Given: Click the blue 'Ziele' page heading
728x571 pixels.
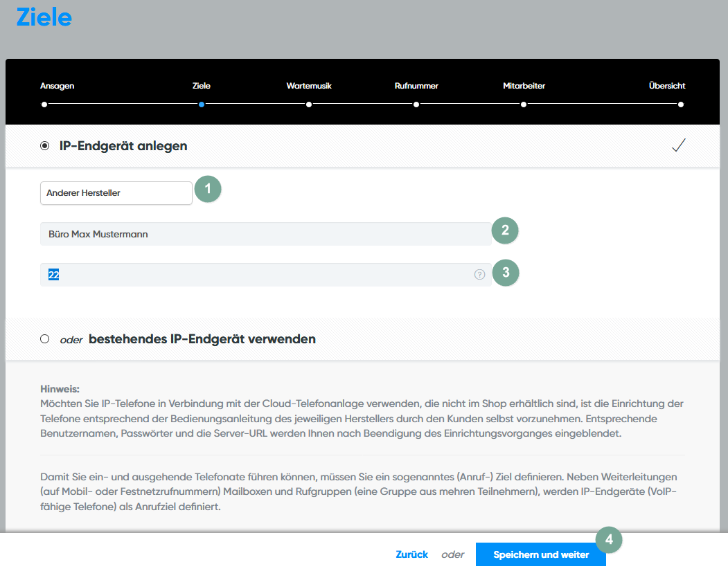Looking at the screenshot, I should [x=44, y=17].
